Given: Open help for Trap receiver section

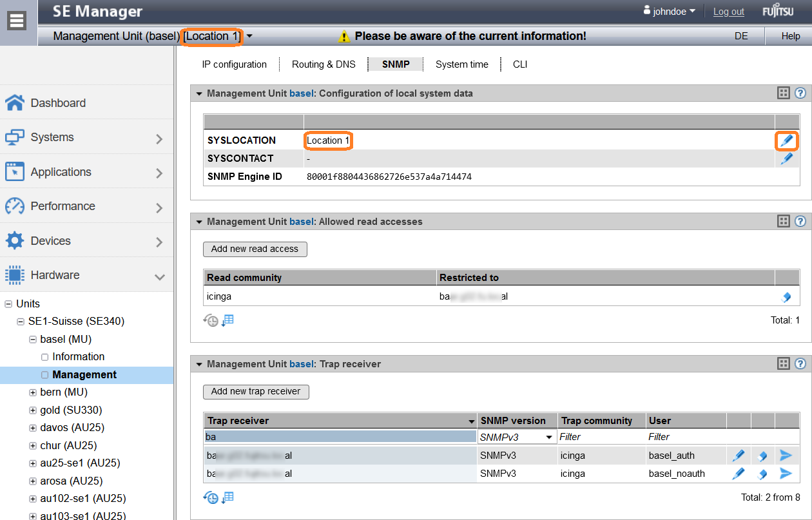Looking at the screenshot, I should [x=800, y=364].
